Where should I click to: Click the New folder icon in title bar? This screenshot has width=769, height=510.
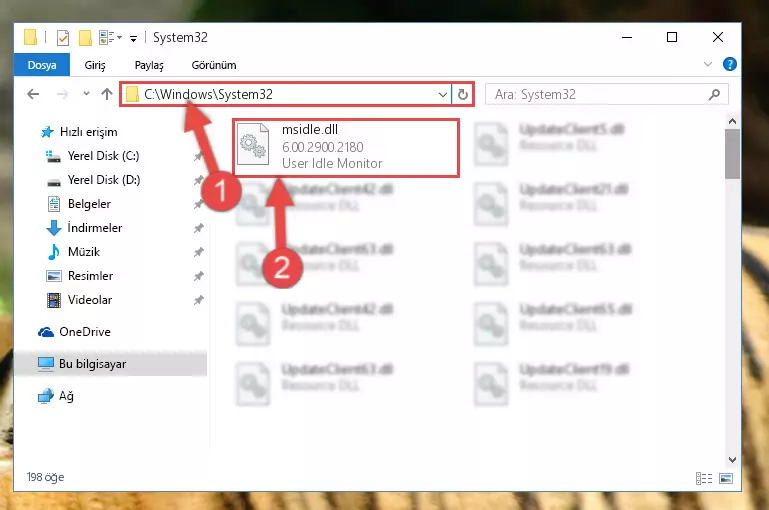(85, 37)
